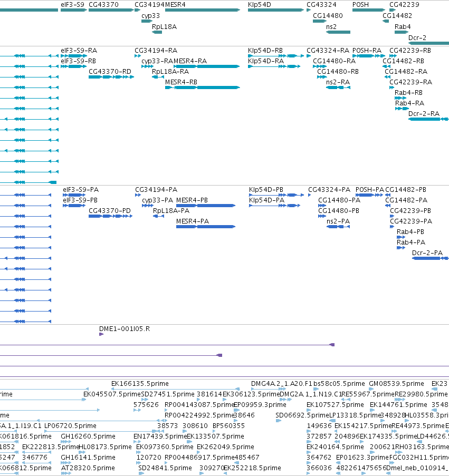Screen dimensions: 449x476
Task: Click the CG43370 gene glyph
Action: click(x=111, y=10)
